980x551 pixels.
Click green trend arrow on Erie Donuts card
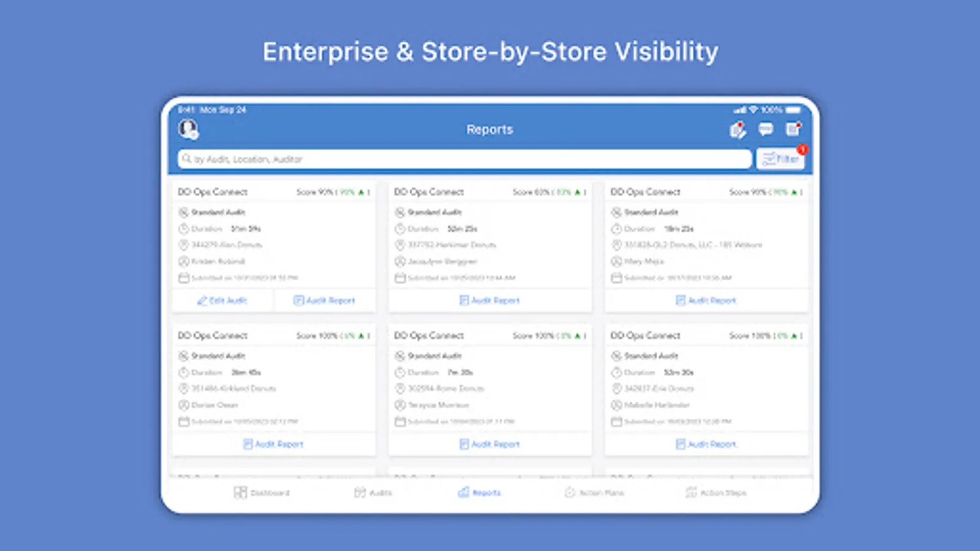[x=794, y=335]
